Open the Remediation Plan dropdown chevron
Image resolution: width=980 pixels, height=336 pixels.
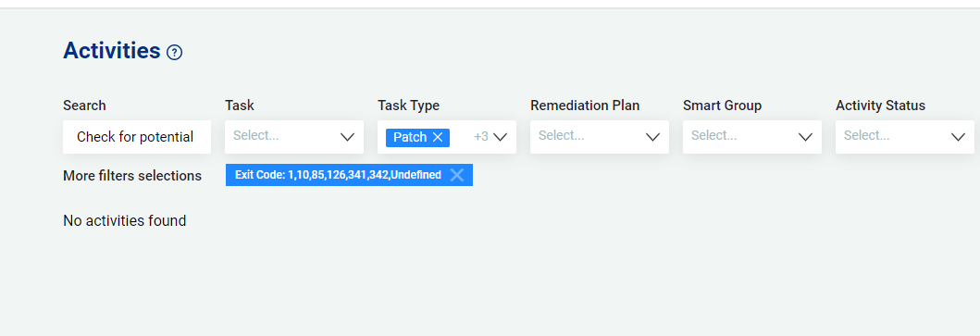tap(652, 137)
